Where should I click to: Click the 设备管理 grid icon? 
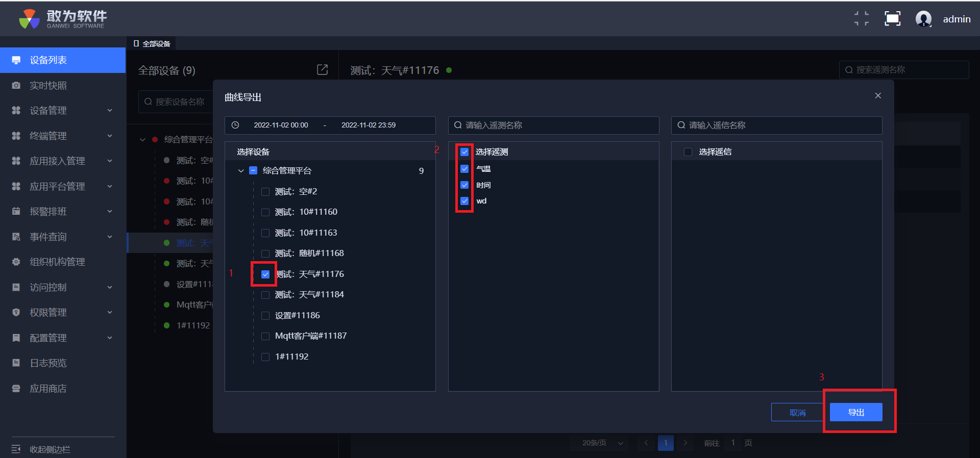point(16,111)
